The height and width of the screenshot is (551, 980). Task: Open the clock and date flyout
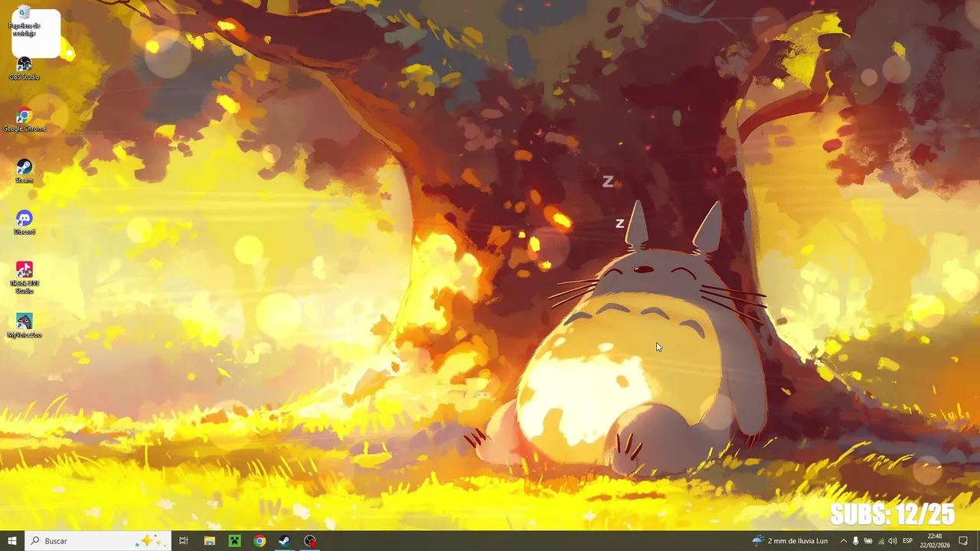[935, 541]
